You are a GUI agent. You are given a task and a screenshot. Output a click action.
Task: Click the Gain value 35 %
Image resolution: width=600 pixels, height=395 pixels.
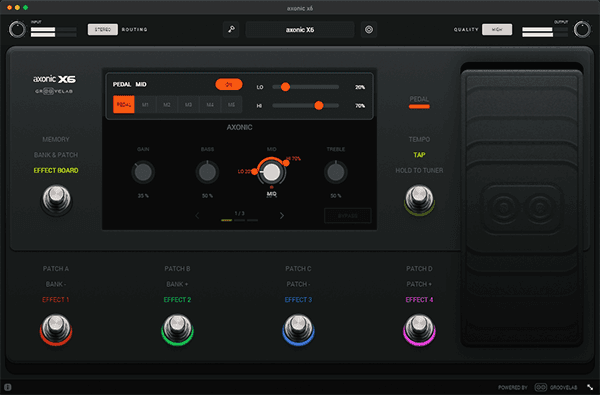pos(143,196)
